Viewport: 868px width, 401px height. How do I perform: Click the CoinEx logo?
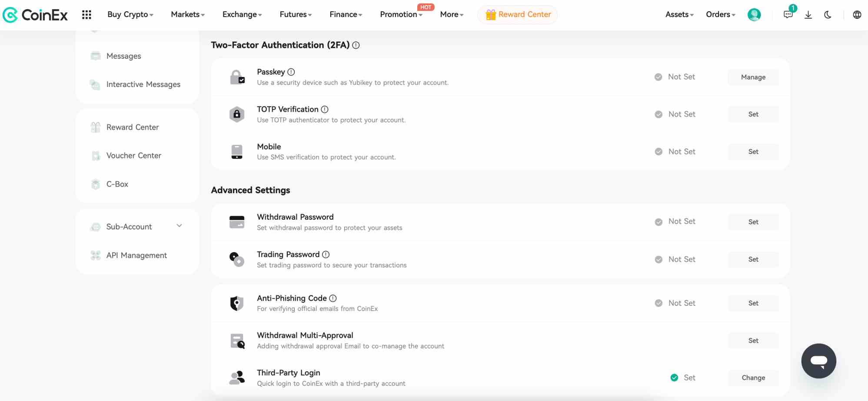(x=35, y=15)
